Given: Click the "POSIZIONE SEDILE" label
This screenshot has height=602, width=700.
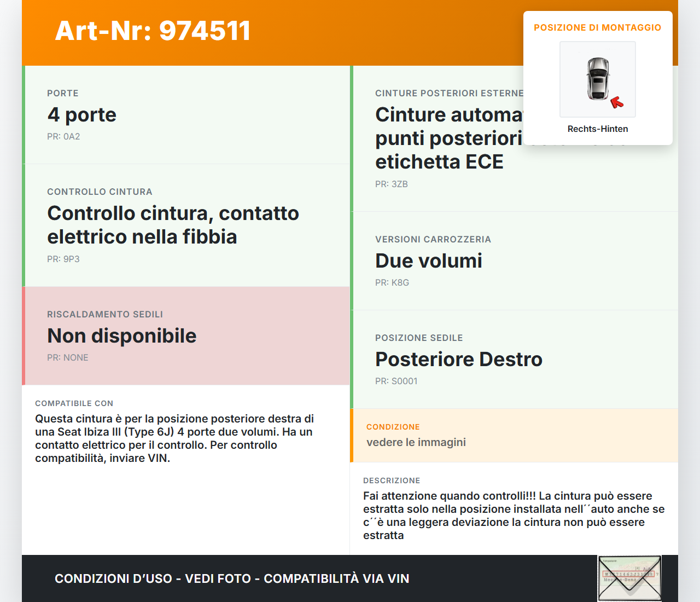Looking at the screenshot, I should [419, 338].
